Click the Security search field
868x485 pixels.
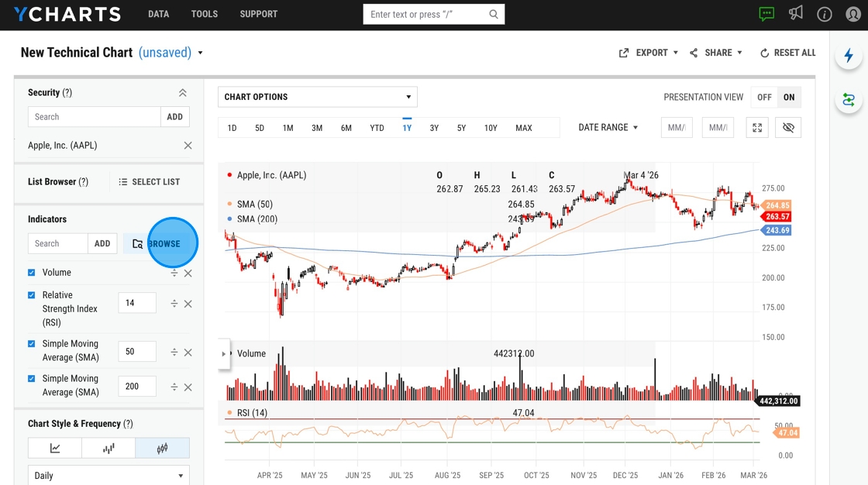pyautogui.click(x=94, y=117)
